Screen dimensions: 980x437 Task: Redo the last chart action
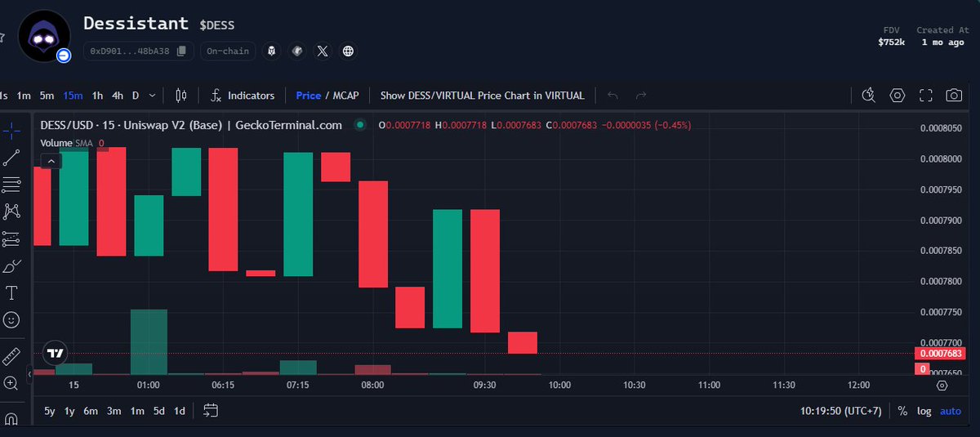coord(641,96)
